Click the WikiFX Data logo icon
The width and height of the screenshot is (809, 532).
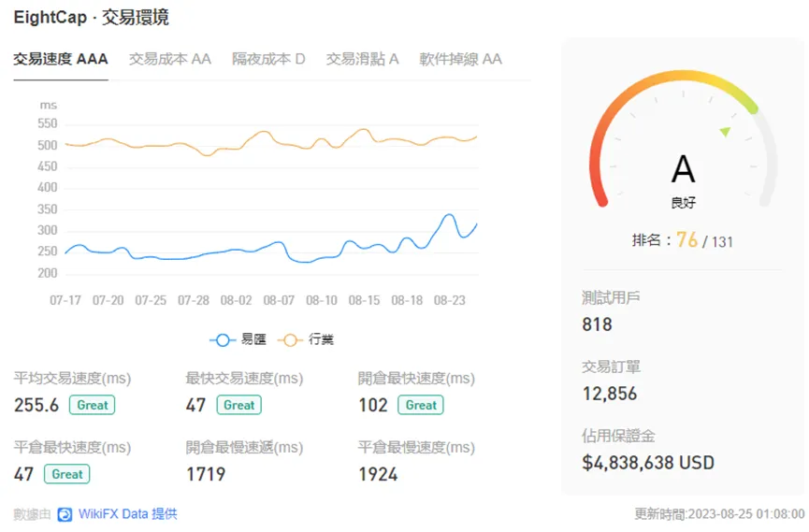pyautogui.click(x=65, y=514)
